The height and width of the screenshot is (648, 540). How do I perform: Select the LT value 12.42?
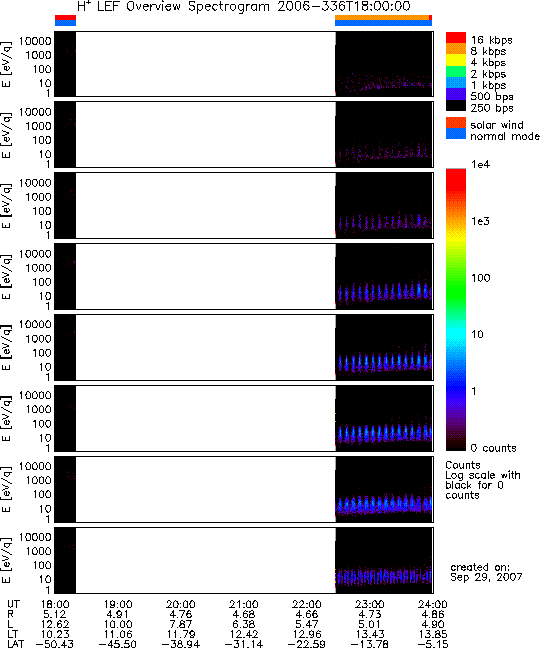[244, 634]
